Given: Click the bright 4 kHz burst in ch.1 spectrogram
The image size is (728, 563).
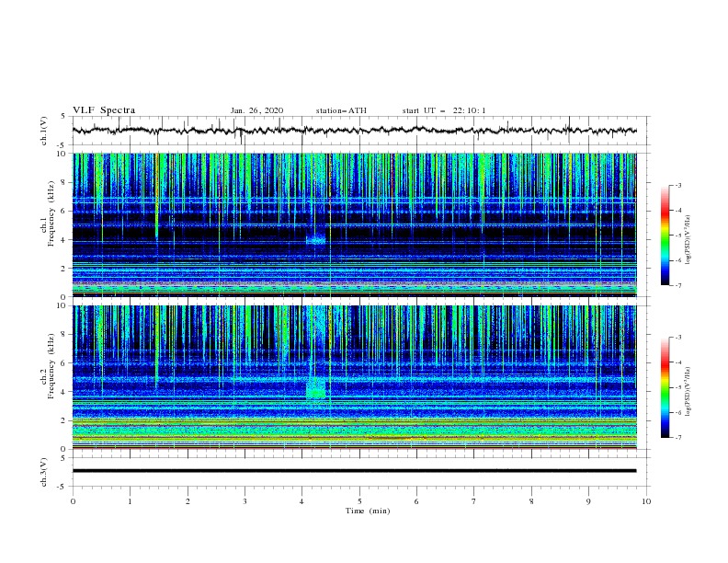Looking at the screenshot, I should (316, 240).
